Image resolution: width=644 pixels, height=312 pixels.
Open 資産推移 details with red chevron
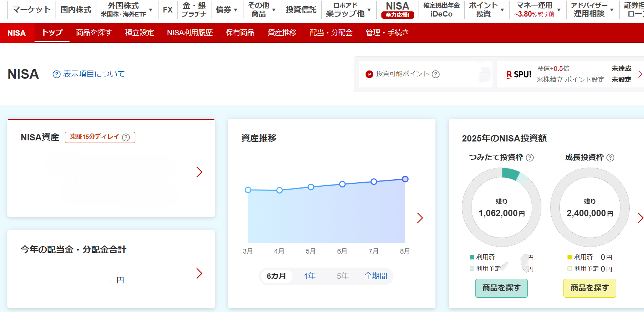tap(420, 218)
